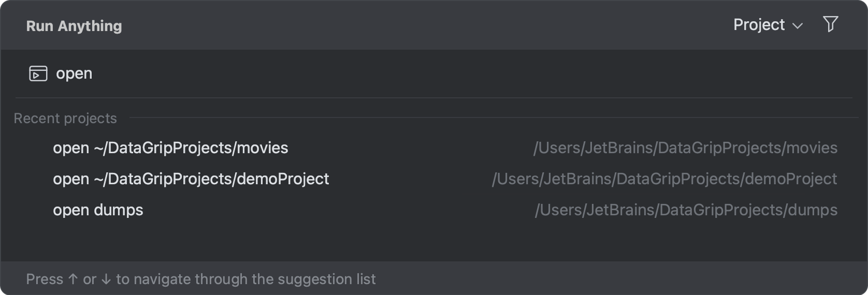Select "open ~/DataGripProjects/demoProject" suggestion
The image size is (868, 295).
(x=434, y=179)
